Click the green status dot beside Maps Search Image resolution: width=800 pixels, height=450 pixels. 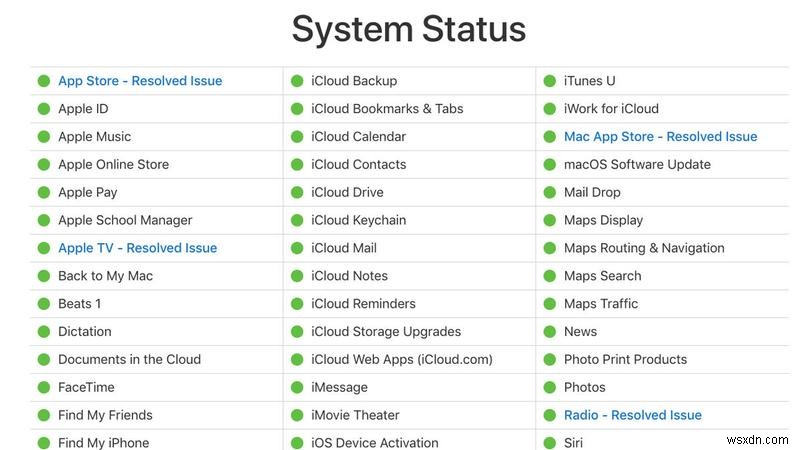tap(549, 276)
